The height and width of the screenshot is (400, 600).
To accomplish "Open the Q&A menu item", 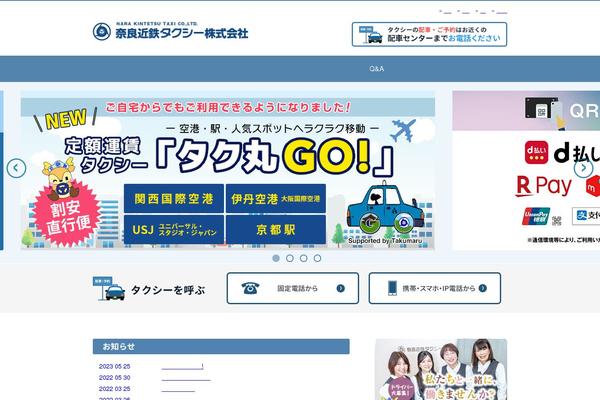I will click(377, 69).
